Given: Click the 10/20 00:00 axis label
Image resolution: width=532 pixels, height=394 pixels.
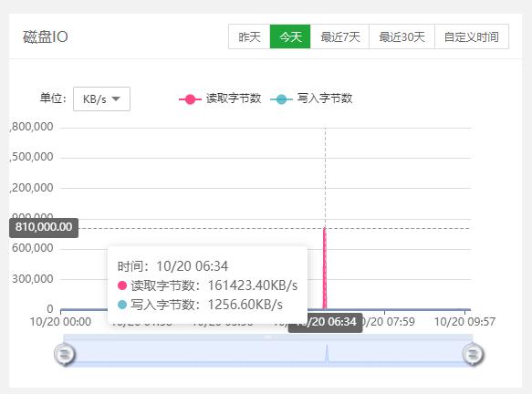Looking at the screenshot, I should [x=60, y=321].
